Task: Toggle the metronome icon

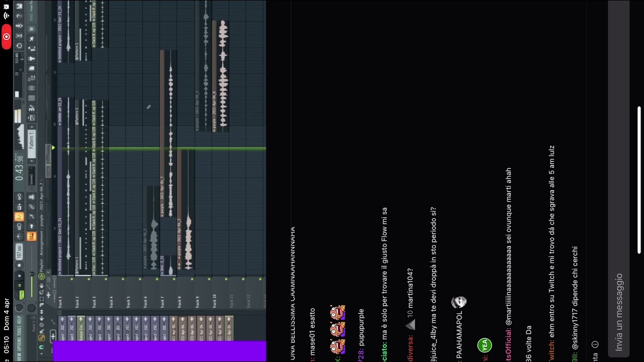Action: [19, 236]
